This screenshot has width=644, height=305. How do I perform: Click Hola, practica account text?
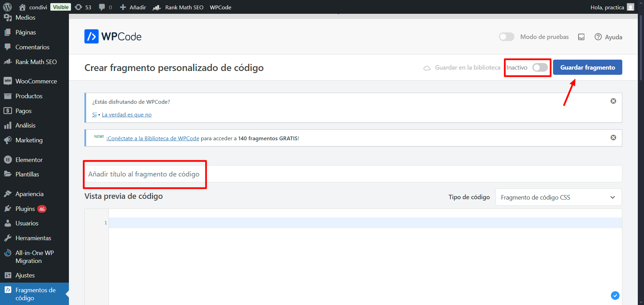pyautogui.click(x=607, y=7)
